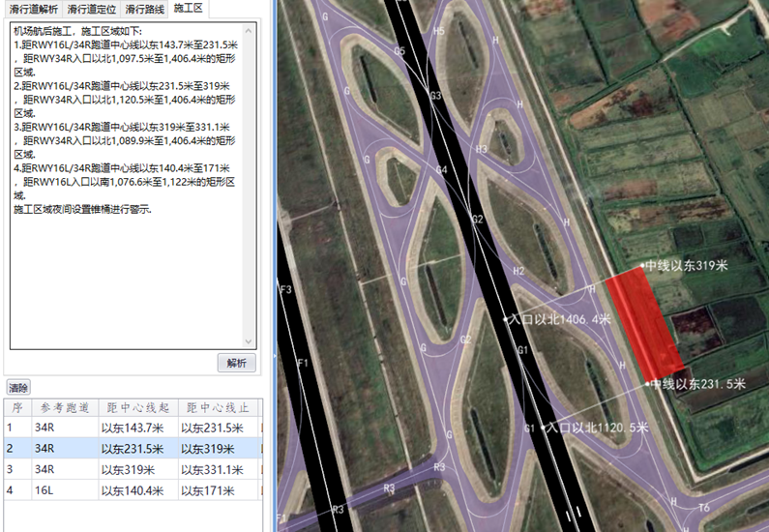Click the 距中心线起 column header

click(x=137, y=407)
